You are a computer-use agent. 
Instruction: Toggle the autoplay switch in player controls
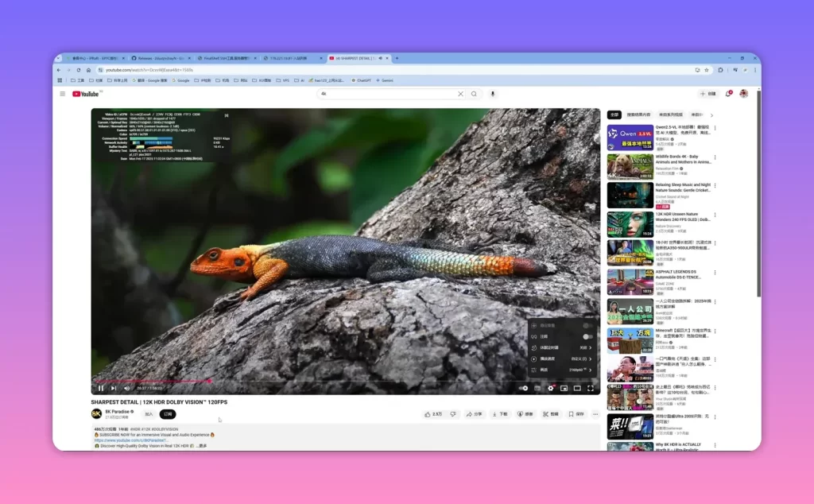click(x=523, y=388)
